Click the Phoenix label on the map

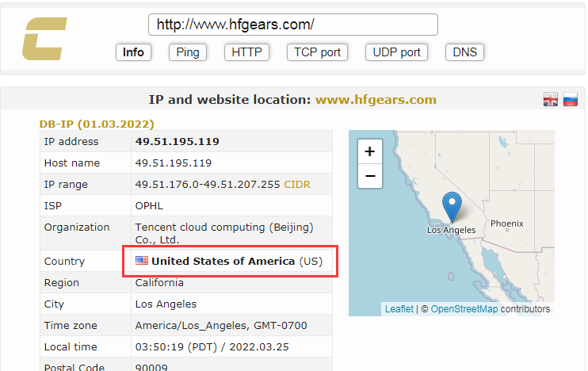507,224
